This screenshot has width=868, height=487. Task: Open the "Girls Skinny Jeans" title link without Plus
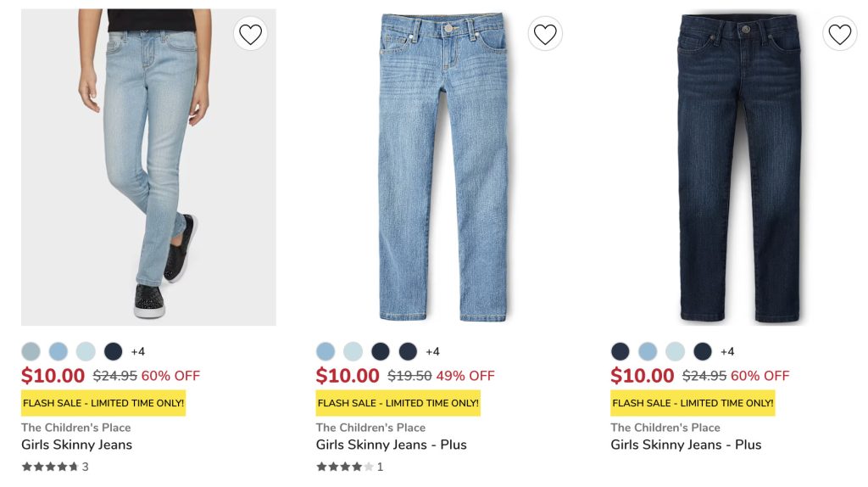click(x=76, y=445)
